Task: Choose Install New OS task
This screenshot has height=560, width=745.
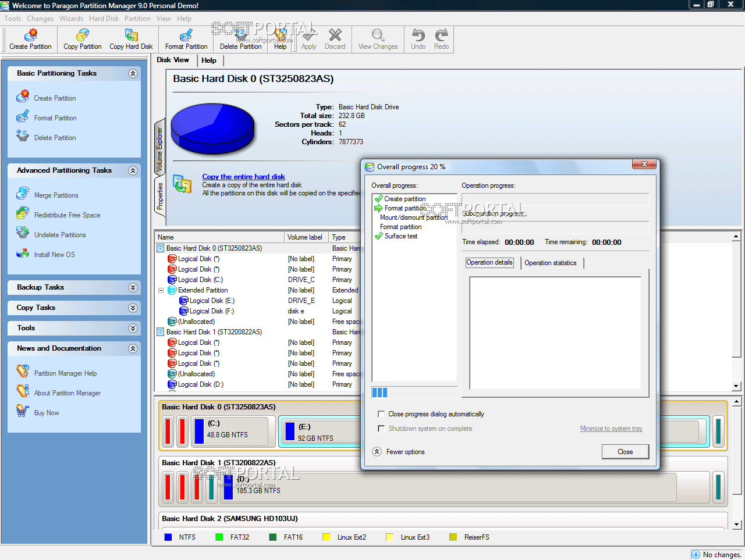Action: (54, 255)
